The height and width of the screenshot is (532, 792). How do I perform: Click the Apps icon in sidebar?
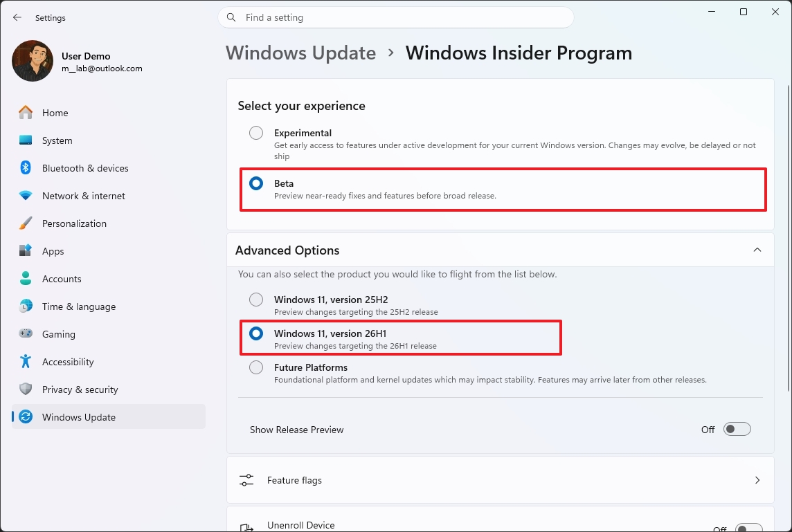[26, 251]
